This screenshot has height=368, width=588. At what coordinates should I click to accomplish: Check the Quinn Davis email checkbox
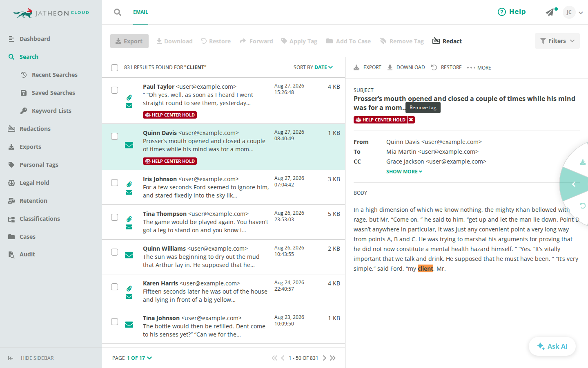click(115, 136)
